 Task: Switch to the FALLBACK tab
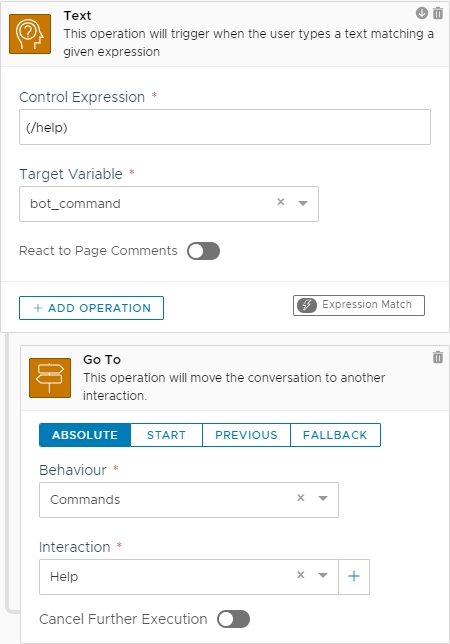click(x=335, y=435)
